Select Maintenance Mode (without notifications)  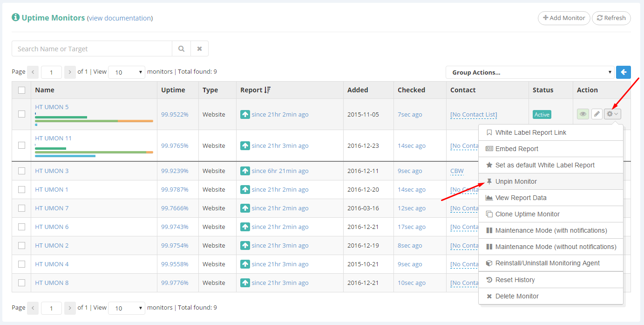551,247
